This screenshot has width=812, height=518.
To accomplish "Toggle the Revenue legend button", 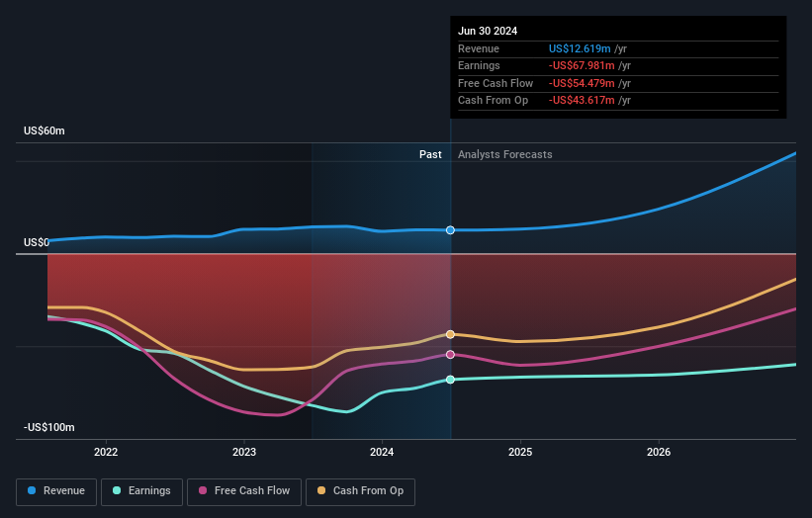I will click(x=56, y=491).
